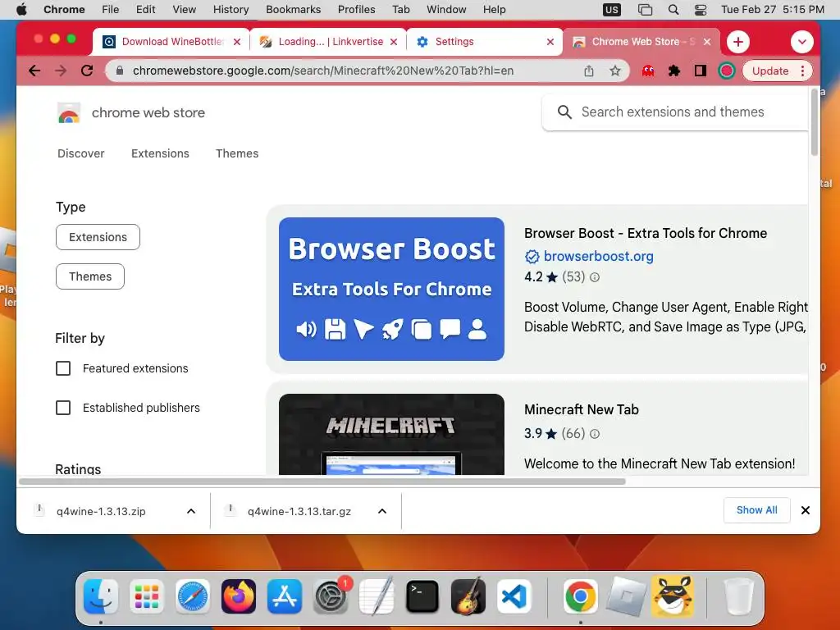This screenshot has width=840, height=630.
Task: Click the forward navigation arrow
Action: (x=61, y=71)
